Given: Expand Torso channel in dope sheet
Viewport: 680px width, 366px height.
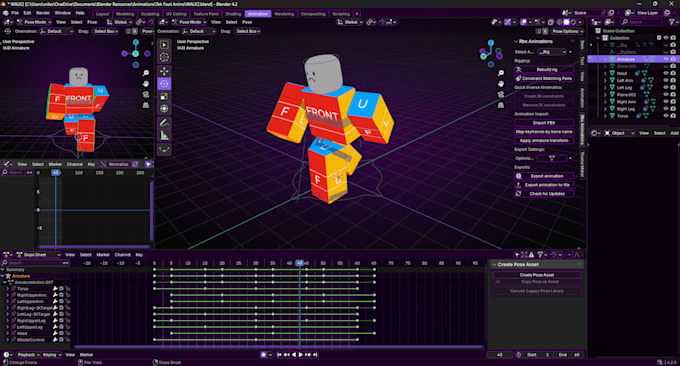Looking at the screenshot, I should (7, 288).
